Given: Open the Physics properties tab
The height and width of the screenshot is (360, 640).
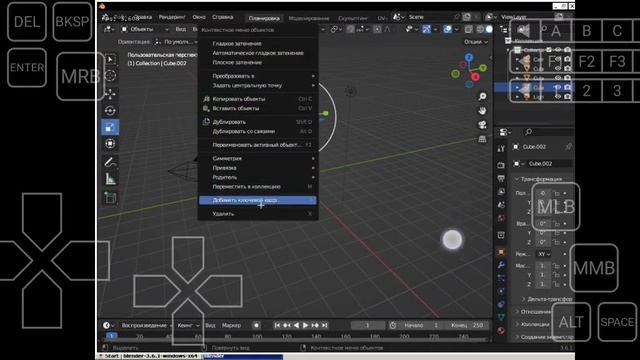Looking at the screenshot, I should coord(501,291).
